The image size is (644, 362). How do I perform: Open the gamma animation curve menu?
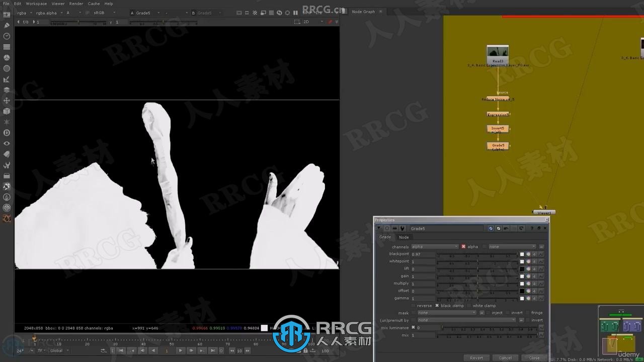(x=541, y=299)
